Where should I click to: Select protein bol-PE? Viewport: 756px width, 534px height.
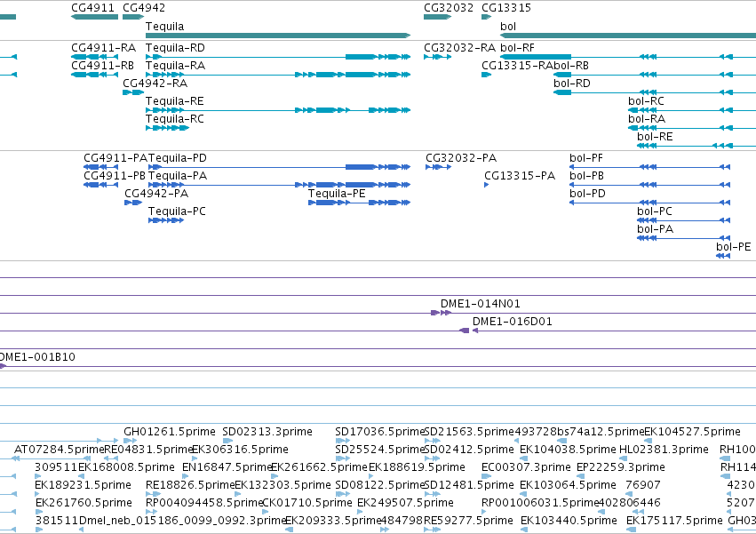pos(723,256)
